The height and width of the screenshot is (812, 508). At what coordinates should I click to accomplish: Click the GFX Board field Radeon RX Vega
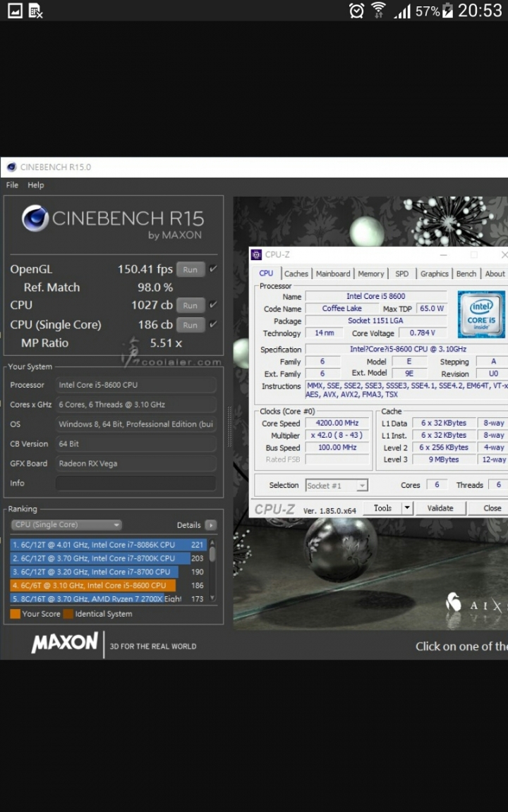point(135,464)
